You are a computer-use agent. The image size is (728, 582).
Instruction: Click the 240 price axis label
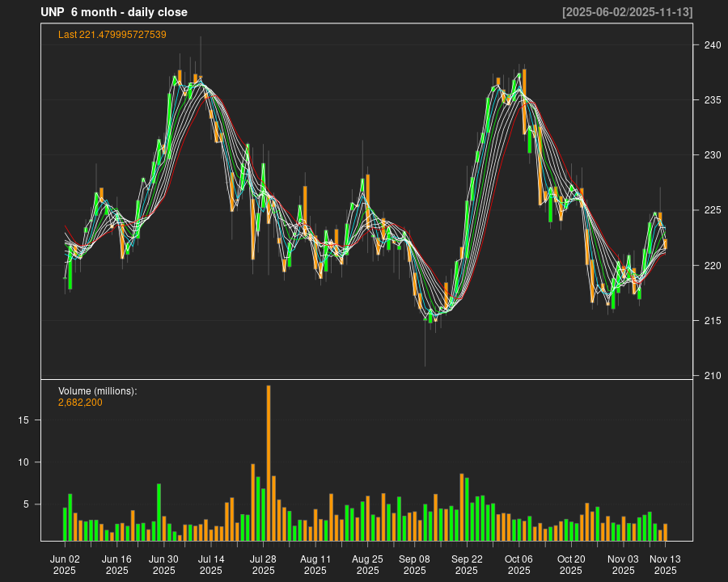711,45
